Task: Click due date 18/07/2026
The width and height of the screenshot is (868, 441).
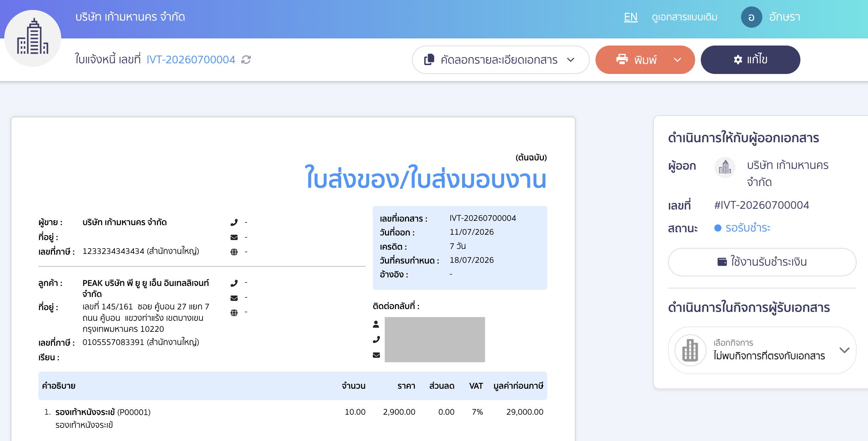Action: 472,260
